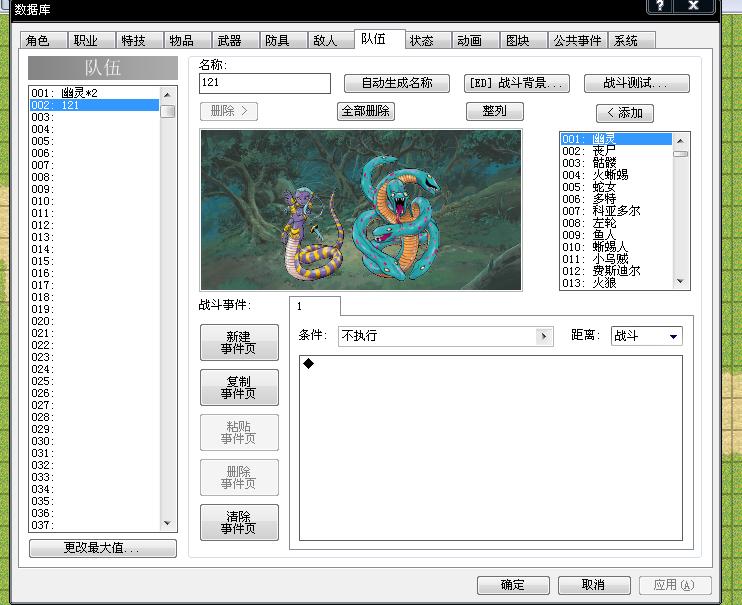Screen dimensions: 742x605
Task: Select troop 001: 幽灵*2
Action: click(94, 93)
